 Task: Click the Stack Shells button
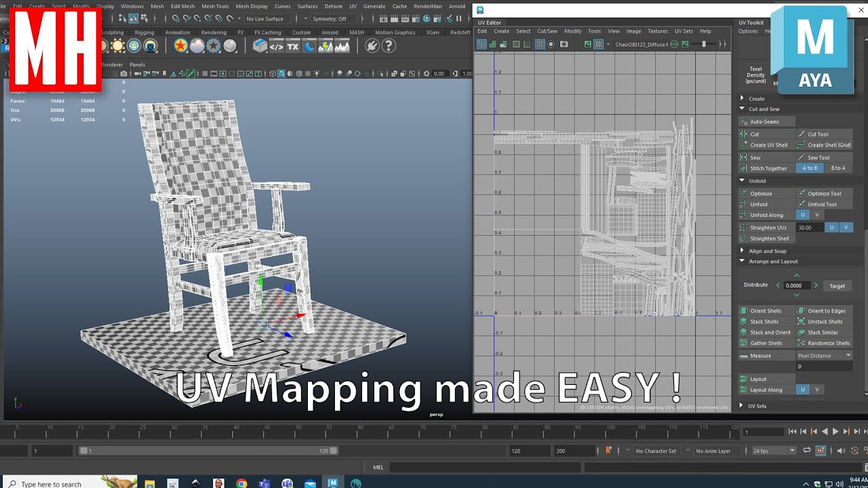tap(766, 322)
